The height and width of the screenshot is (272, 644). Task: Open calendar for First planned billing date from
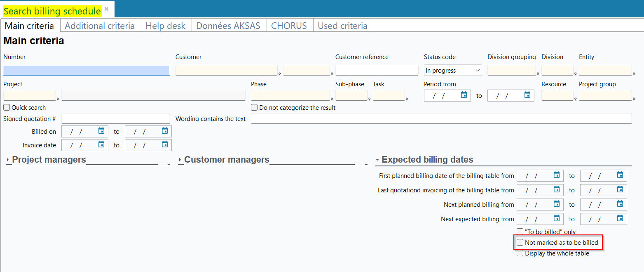(x=557, y=175)
